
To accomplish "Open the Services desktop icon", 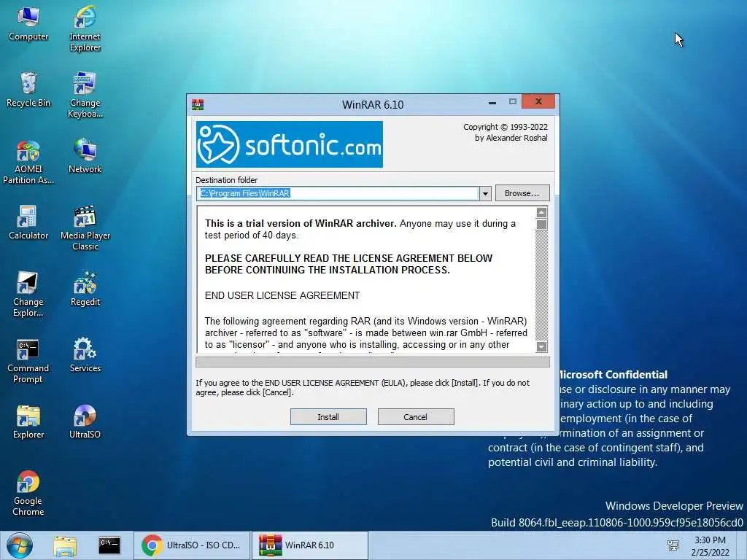I will click(x=85, y=355).
